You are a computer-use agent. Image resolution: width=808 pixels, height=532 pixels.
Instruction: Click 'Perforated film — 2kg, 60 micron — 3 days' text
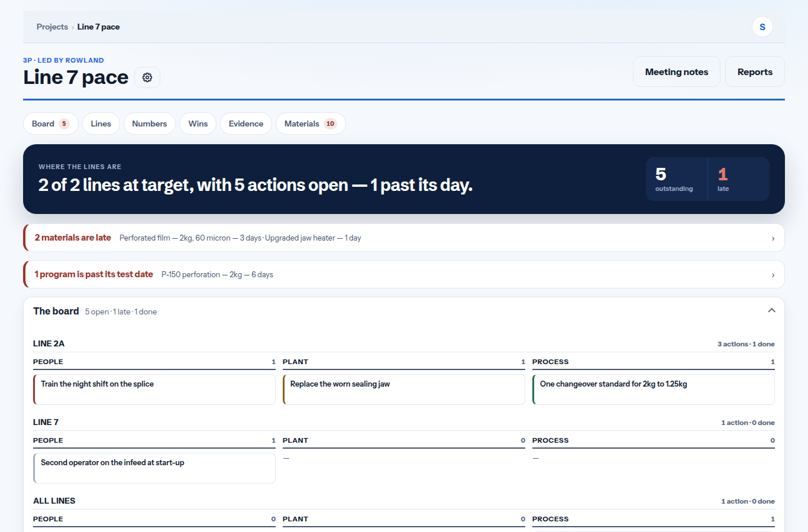coord(190,238)
